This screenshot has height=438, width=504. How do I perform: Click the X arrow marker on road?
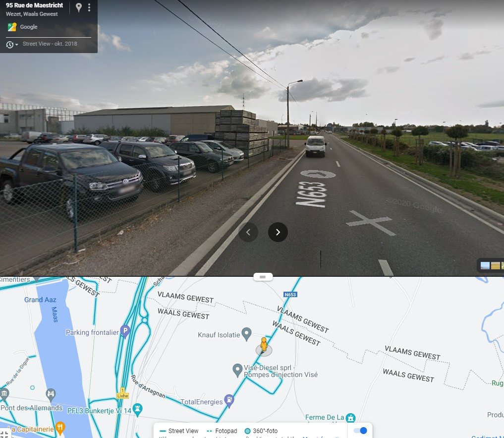click(371, 222)
